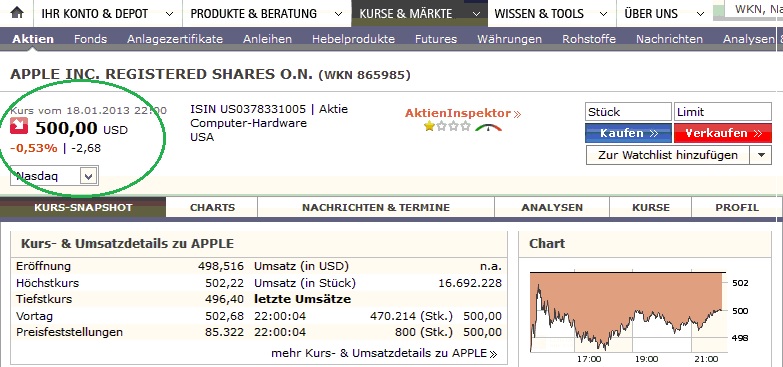Viewport: 783px width, 367px height.
Task: Open the Produkte & Beratung menu
Action: [x=267, y=13]
